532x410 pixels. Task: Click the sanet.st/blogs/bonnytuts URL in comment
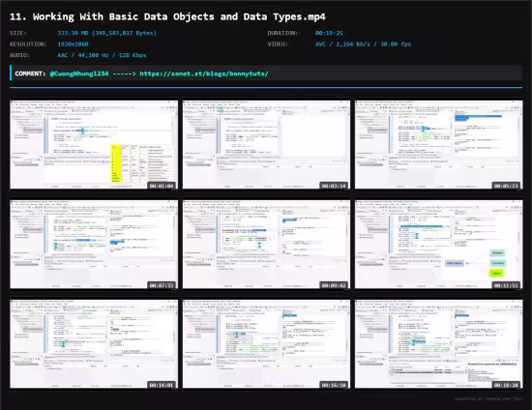(204, 73)
